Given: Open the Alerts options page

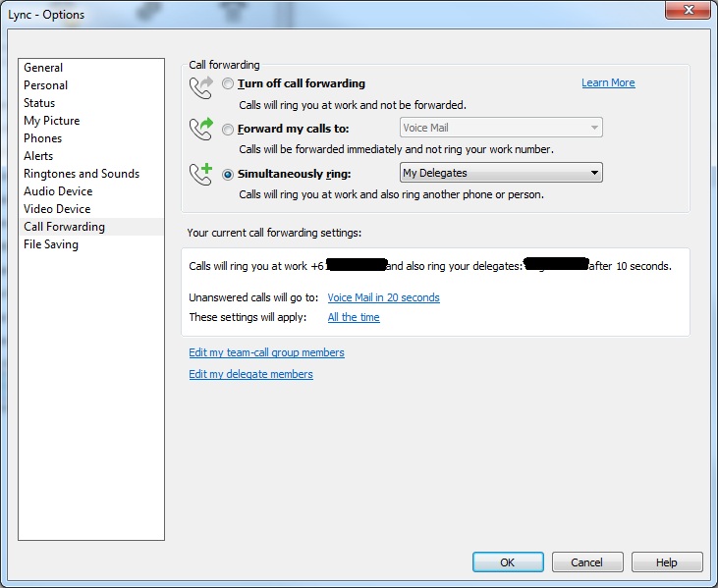Looking at the screenshot, I should pyautogui.click(x=91, y=155).
